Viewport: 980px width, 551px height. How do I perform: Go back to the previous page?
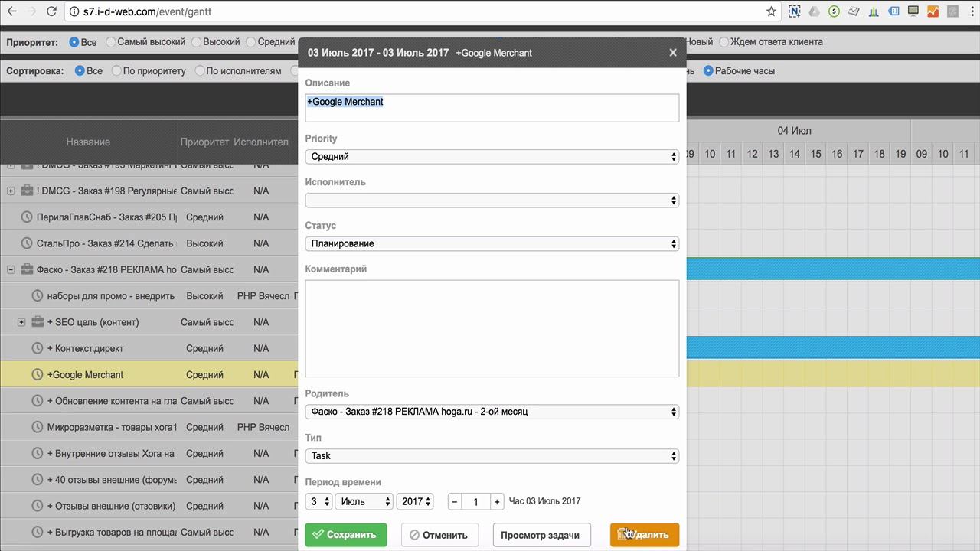[x=11, y=11]
